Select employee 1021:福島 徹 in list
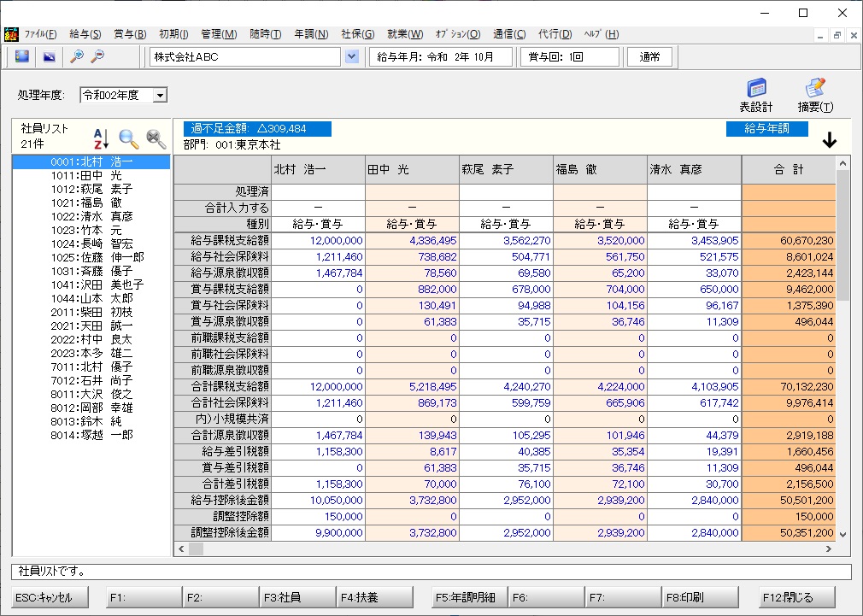Image resolution: width=863 pixels, height=616 pixels. pyautogui.click(x=91, y=202)
